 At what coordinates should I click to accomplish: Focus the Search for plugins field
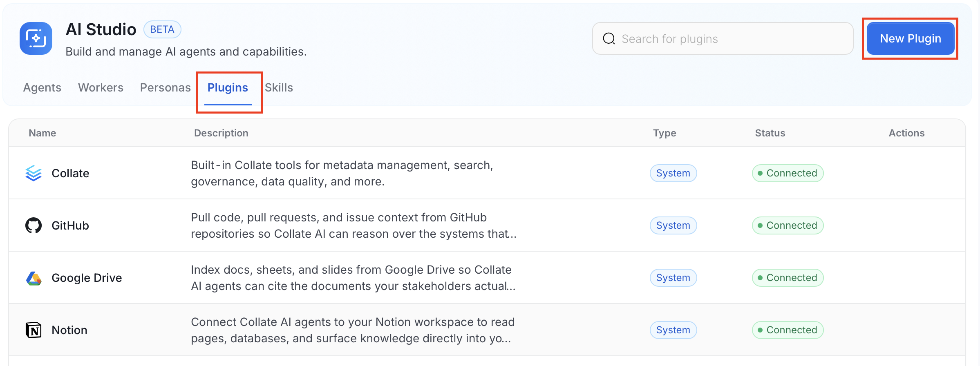(723, 38)
